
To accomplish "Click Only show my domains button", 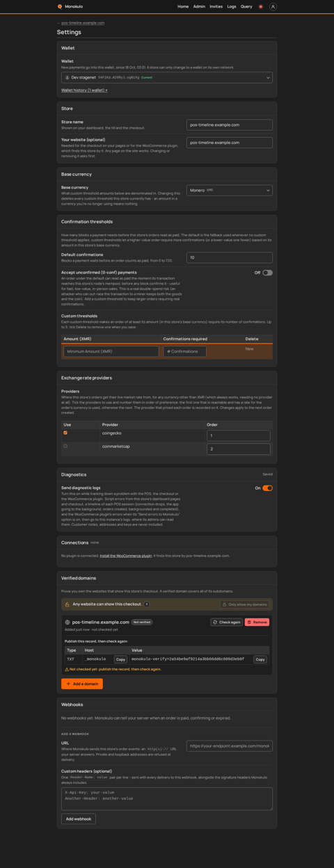I will point(244,604).
